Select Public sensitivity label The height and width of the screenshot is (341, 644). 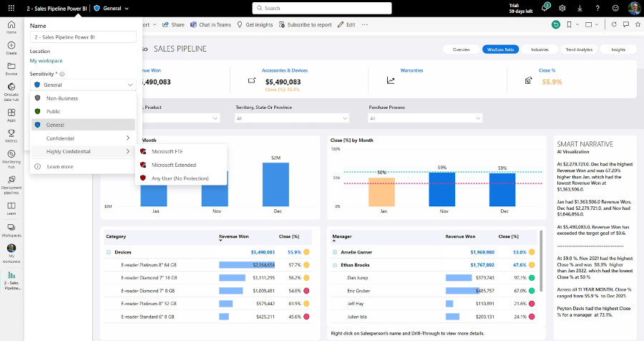[x=83, y=112]
